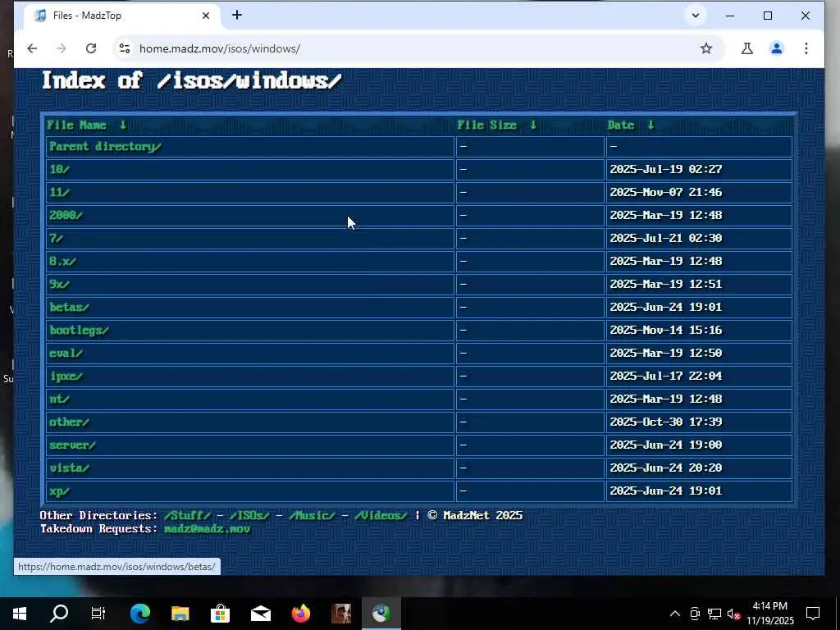Open Chrome Labs flask icon
The width and height of the screenshot is (840, 630).
pos(746,48)
